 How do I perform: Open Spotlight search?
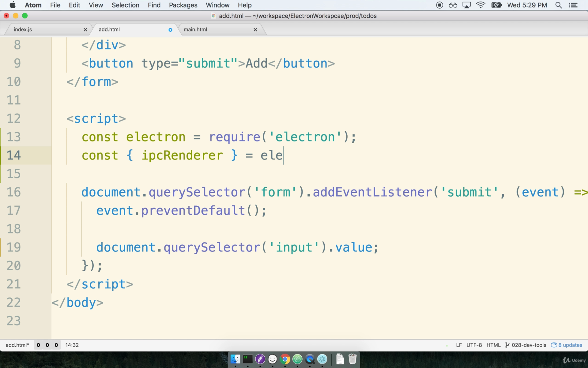pos(559,5)
